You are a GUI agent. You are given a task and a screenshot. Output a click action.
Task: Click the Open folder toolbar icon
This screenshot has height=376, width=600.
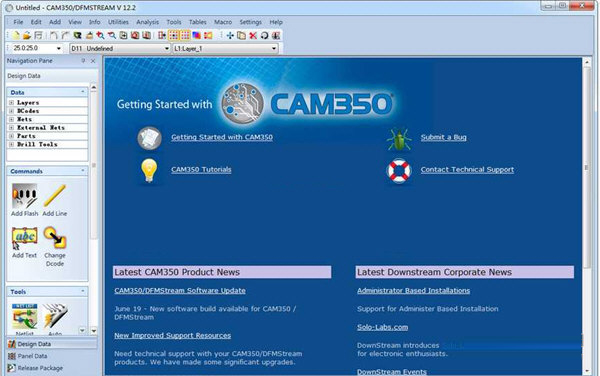(27, 36)
